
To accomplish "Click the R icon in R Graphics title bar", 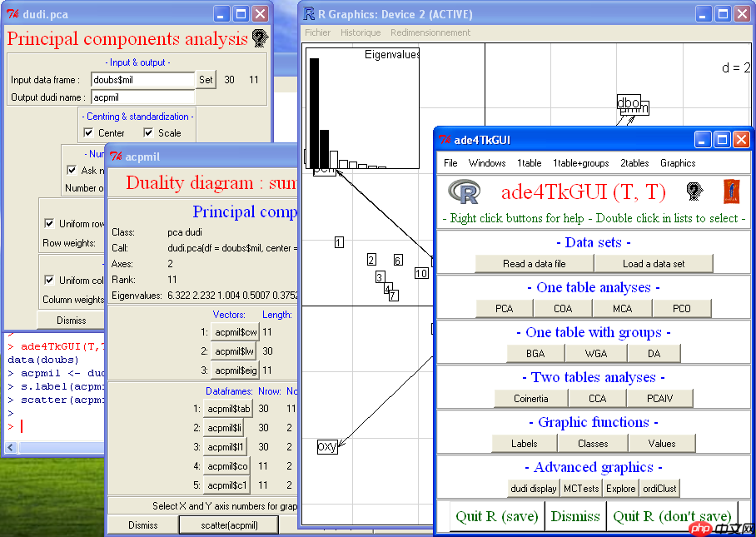I will click(x=309, y=13).
